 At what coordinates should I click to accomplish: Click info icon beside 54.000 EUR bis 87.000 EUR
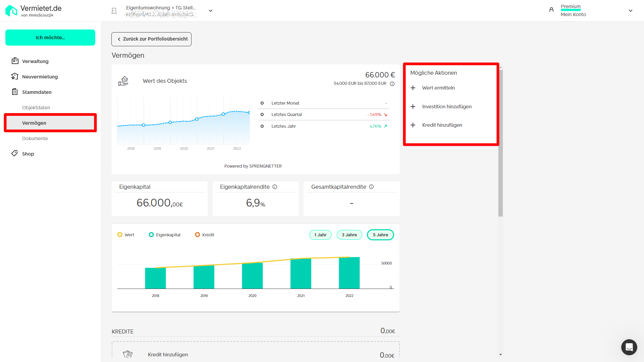click(392, 84)
